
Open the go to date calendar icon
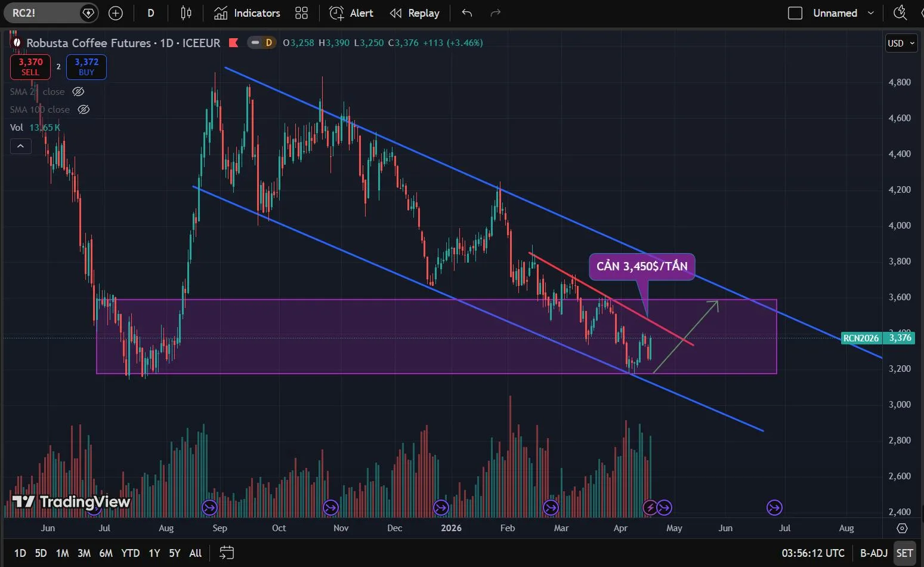click(227, 553)
